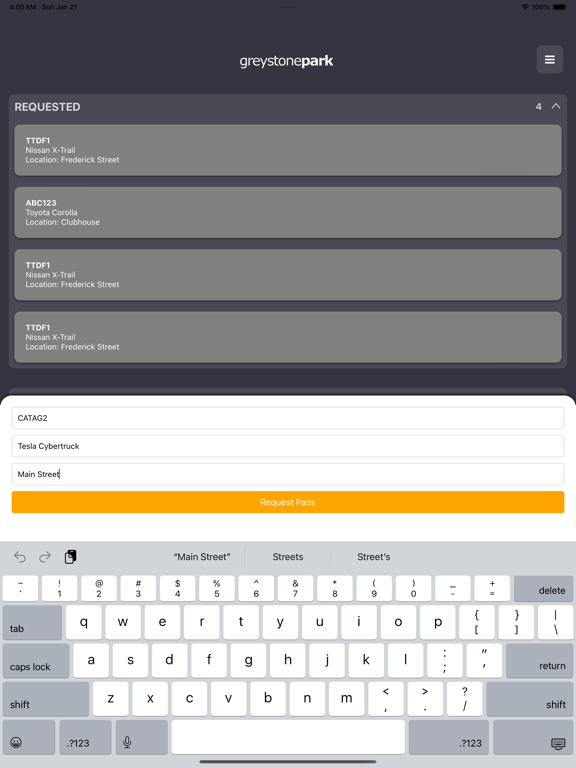This screenshot has width=576, height=768.
Task: Switch to the left .?123 numbers layout
Action: (x=85, y=737)
